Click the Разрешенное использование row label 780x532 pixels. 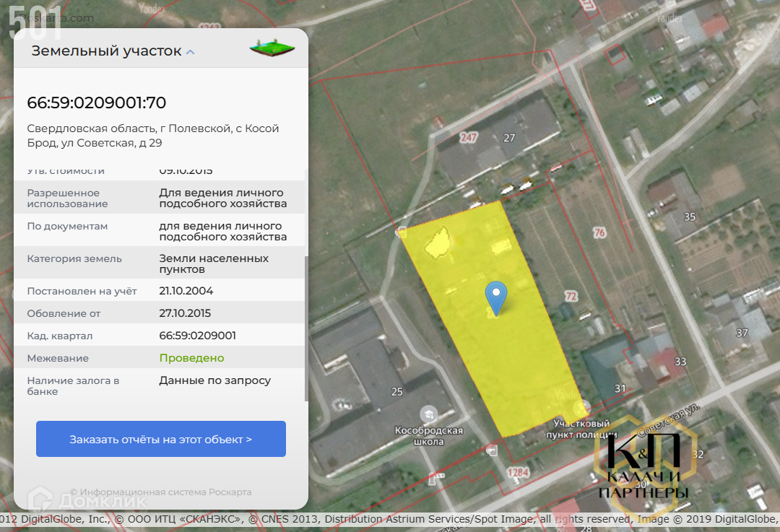point(67,198)
